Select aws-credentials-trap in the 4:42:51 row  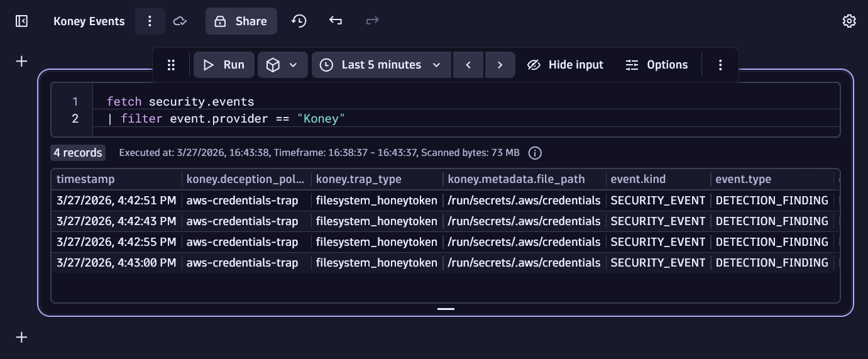tap(242, 201)
